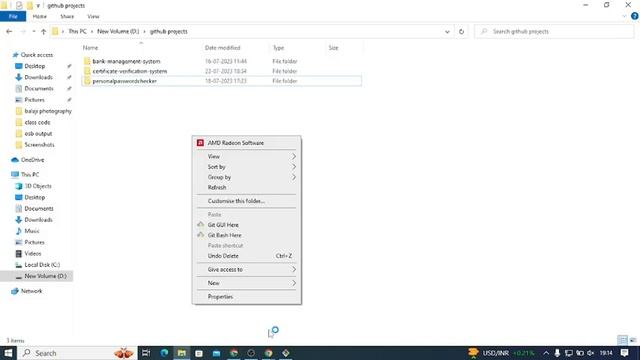Open Task View on taskbar
640x360 pixels.
[x=146, y=353]
